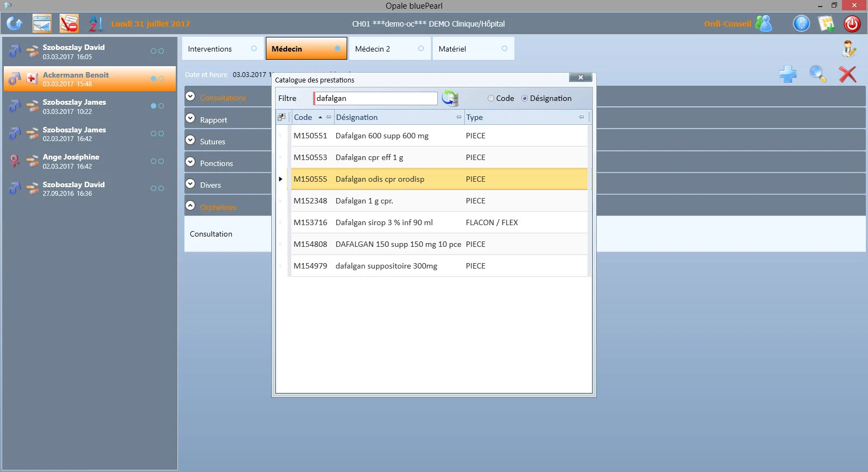This screenshot has width=868, height=472.
Task: Click the doctor signature icon at top right
Action: (849, 49)
